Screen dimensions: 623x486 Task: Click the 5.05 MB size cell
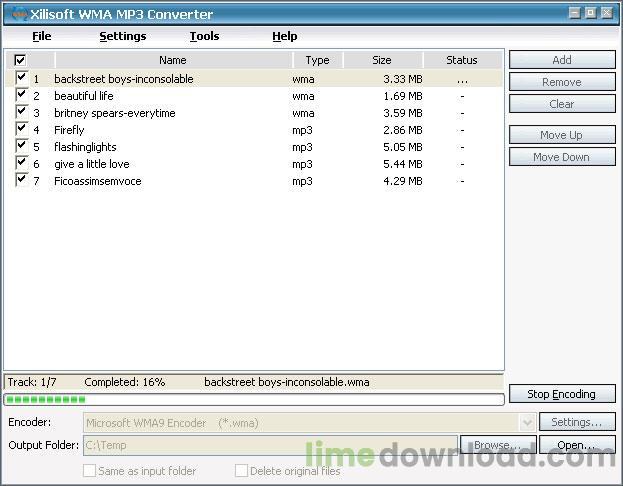click(x=402, y=147)
